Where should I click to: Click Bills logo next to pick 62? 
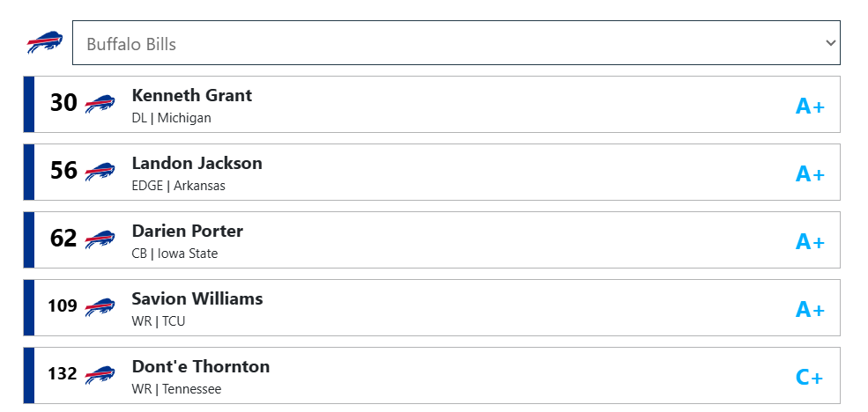click(100, 239)
